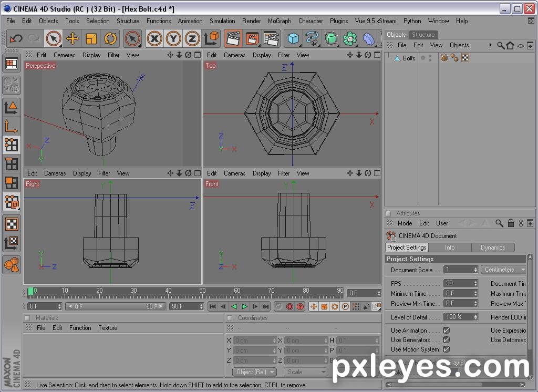Open Centimeters unit dropdown
538x392 pixels.
coord(503,270)
